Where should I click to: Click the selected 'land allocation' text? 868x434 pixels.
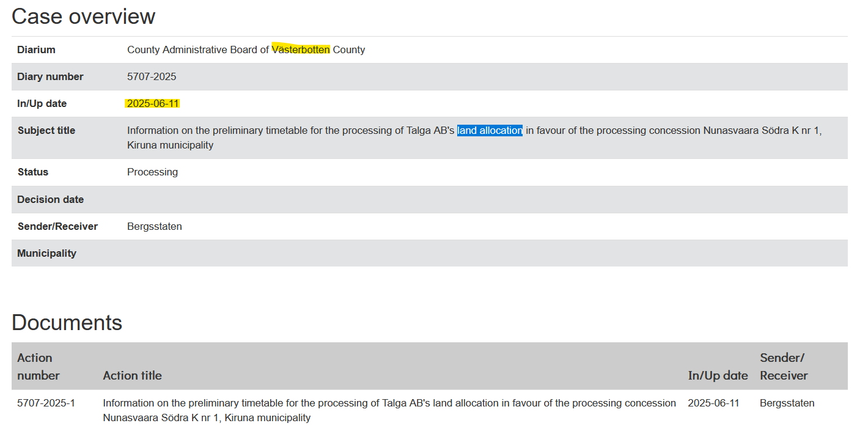[x=490, y=130]
